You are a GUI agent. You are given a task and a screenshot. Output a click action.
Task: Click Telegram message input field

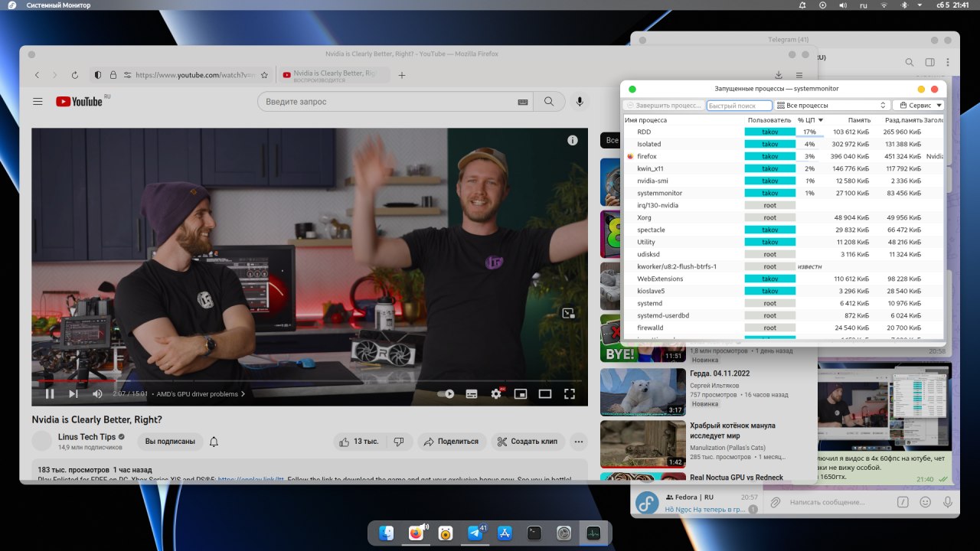(x=838, y=502)
